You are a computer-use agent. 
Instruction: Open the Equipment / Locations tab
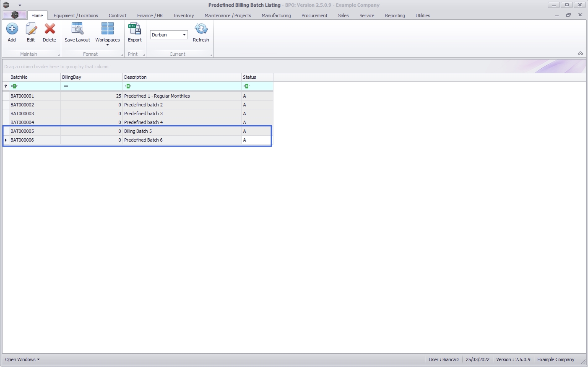[x=76, y=16]
